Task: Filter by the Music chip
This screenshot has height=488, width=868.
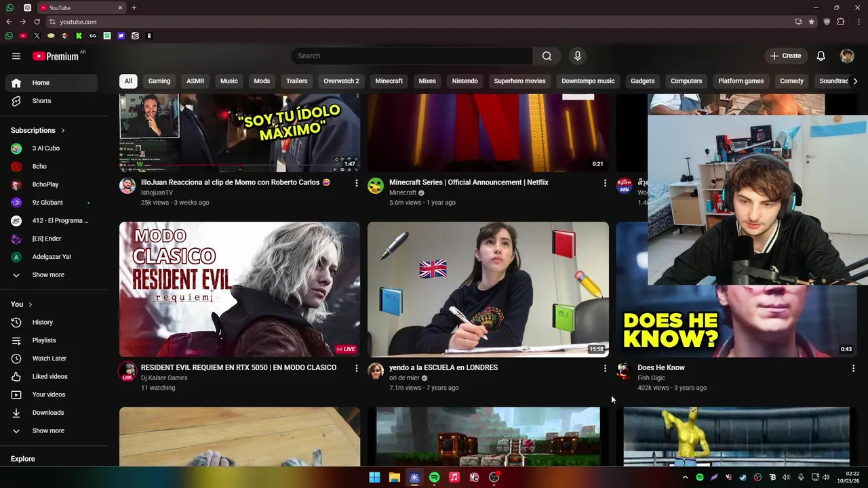Action: (229, 81)
